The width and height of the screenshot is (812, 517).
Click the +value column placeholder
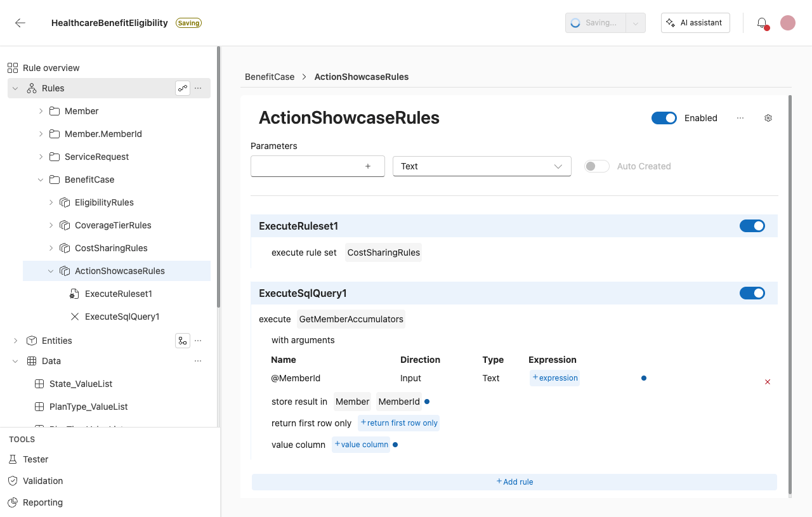click(361, 445)
